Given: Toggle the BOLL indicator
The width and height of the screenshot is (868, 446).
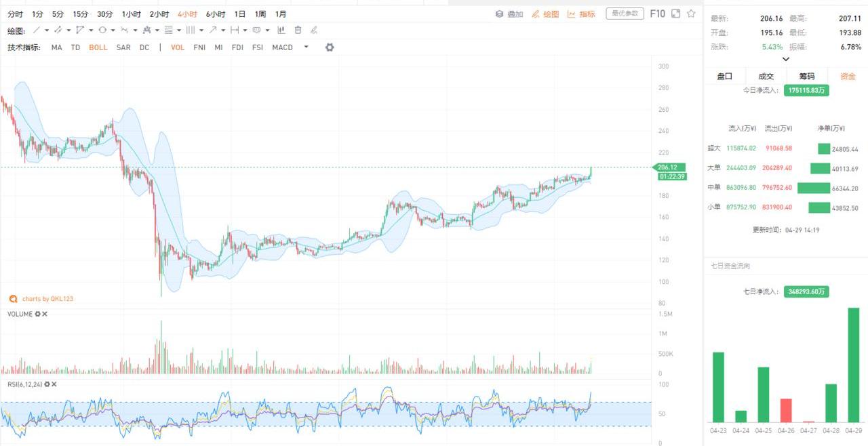Looking at the screenshot, I should pyautogui.click(x=98, y=47).
